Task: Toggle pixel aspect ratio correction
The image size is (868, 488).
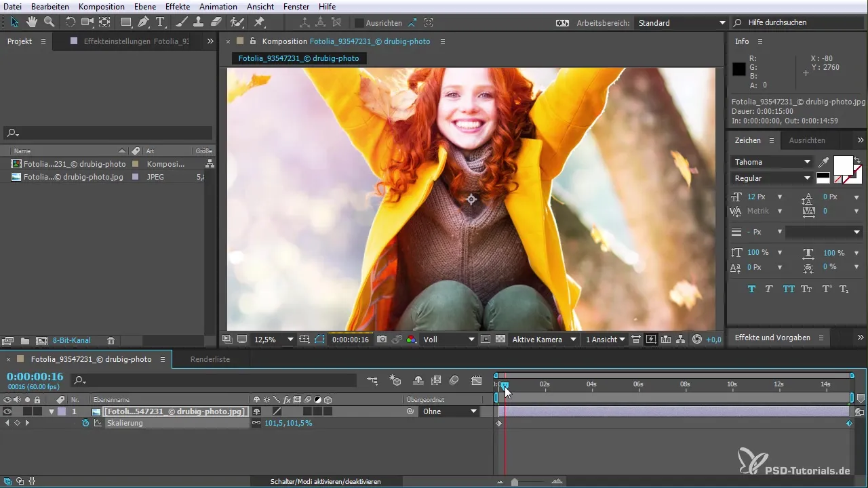Action: tap(636, 340)
